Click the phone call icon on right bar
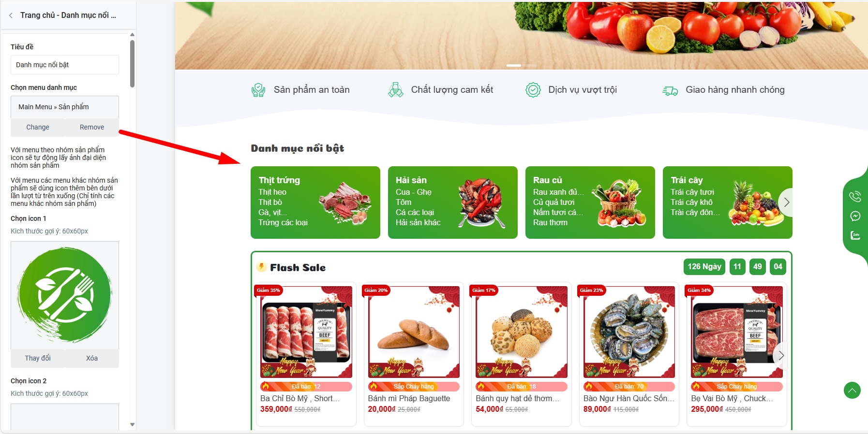 [855, 196]
